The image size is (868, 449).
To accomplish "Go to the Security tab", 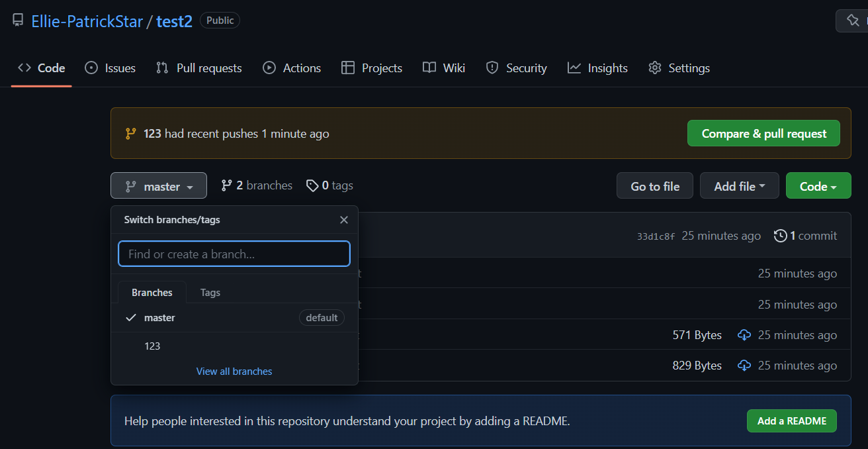I will click(x=516, y=68).
